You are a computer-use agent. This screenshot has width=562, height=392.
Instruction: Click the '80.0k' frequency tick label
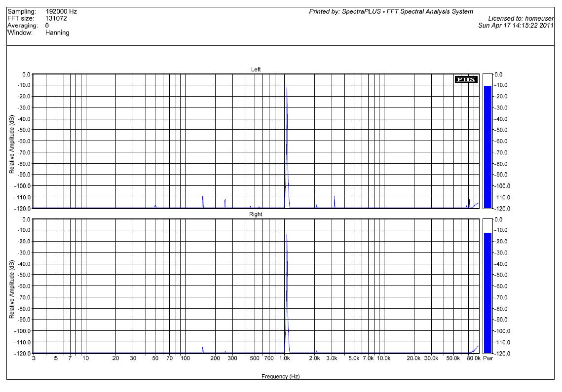click(x=474, y=358)
